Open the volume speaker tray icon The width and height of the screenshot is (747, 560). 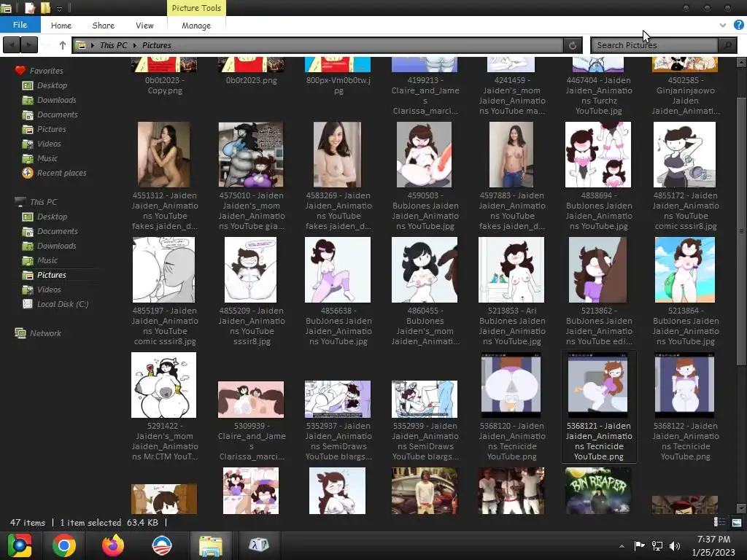[x=675, y=545]
